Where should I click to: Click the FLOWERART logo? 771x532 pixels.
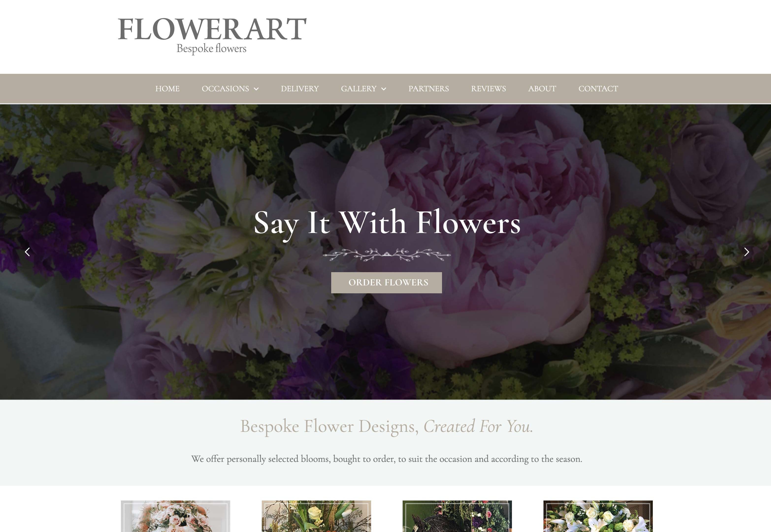tap(212, 29)
